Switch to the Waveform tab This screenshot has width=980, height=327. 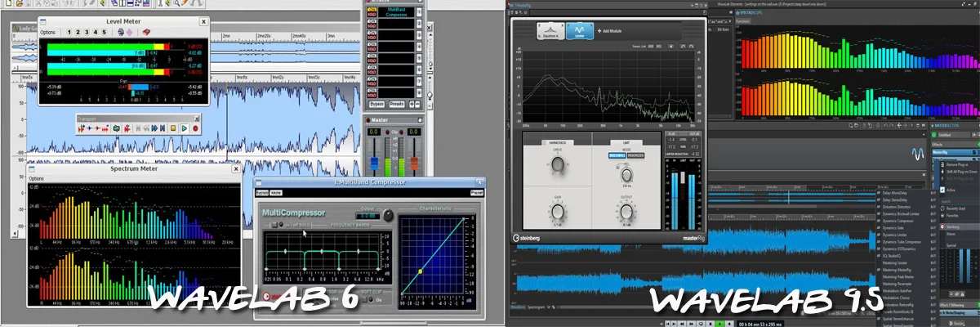tap(516, 307)
